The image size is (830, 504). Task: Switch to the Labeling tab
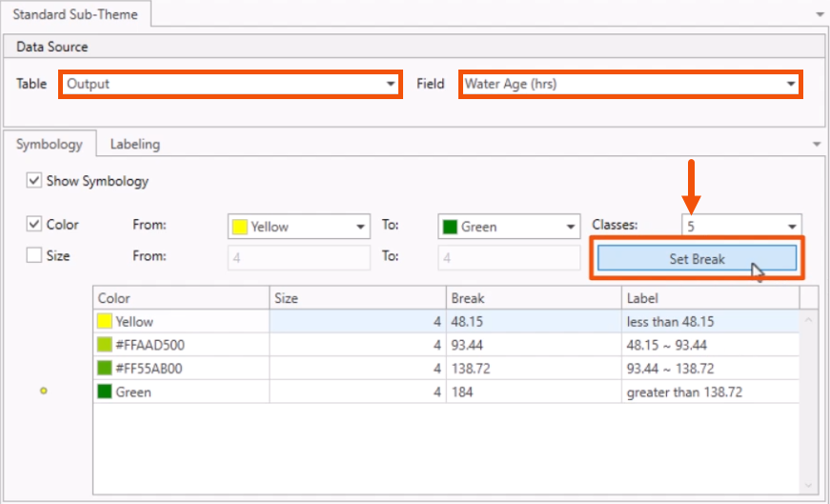(x=134, y=144)
